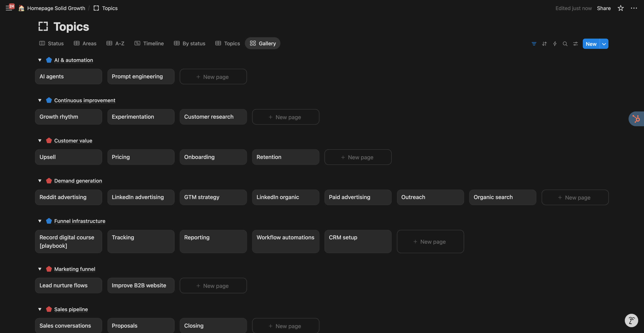Click the Share button

pyautogui.click(x=604, y=8)
